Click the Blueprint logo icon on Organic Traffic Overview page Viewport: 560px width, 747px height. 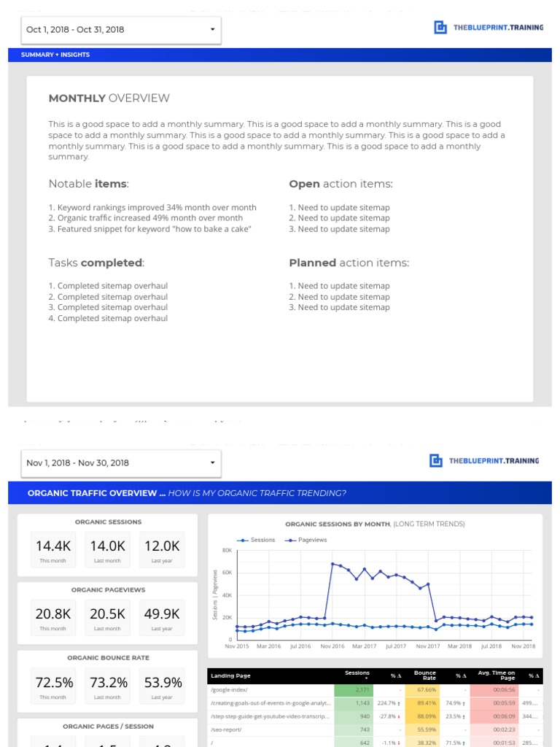pos(436,461)
